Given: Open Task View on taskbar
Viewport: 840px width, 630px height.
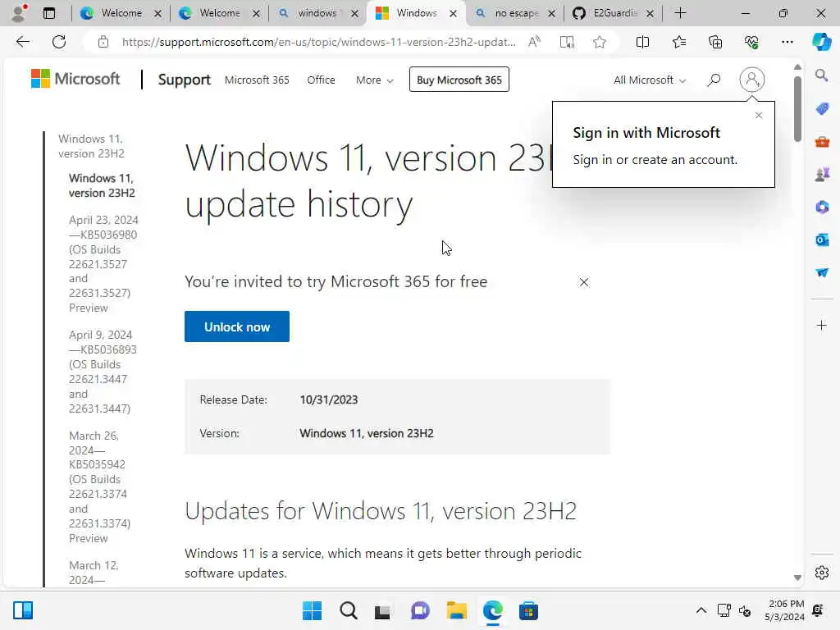Looking at the screenshot, I should [382, 610].
